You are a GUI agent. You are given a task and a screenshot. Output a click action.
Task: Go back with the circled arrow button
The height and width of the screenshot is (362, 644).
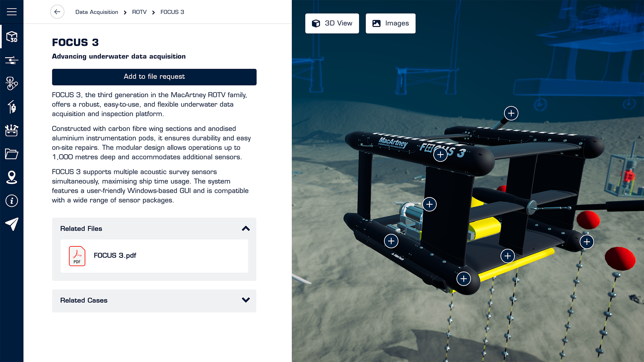(x=57, y=12)
